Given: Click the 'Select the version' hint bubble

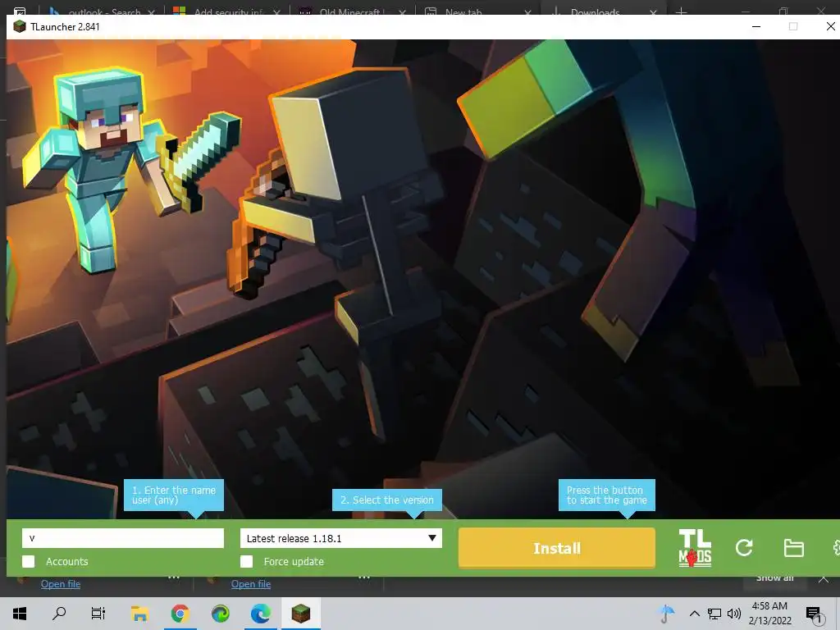Looking at the screenshot, I should (387, 500).
